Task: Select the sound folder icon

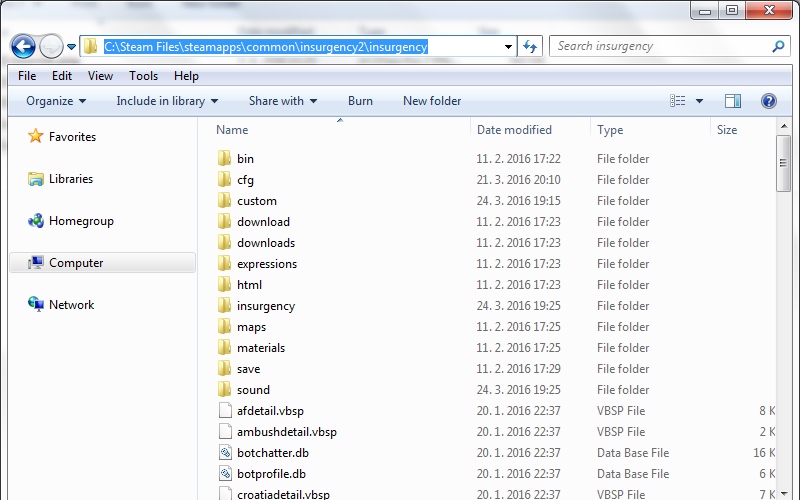Action: (224, 389)
